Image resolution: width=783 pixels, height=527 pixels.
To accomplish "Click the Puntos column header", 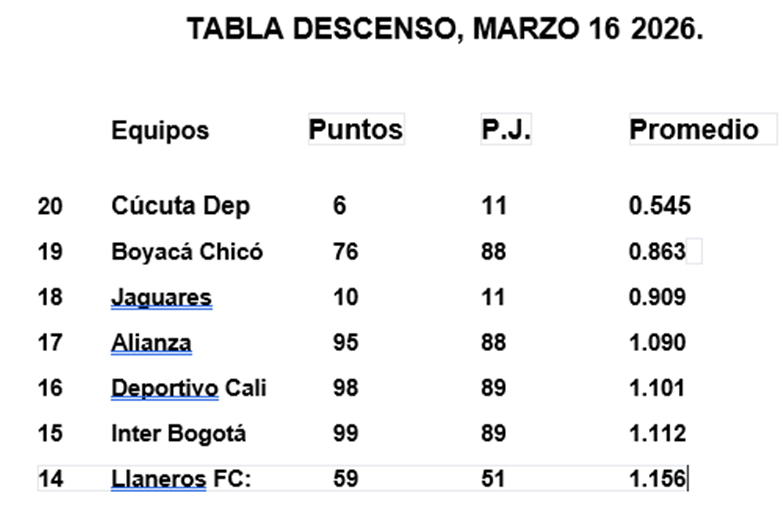I will coord(355,129).
